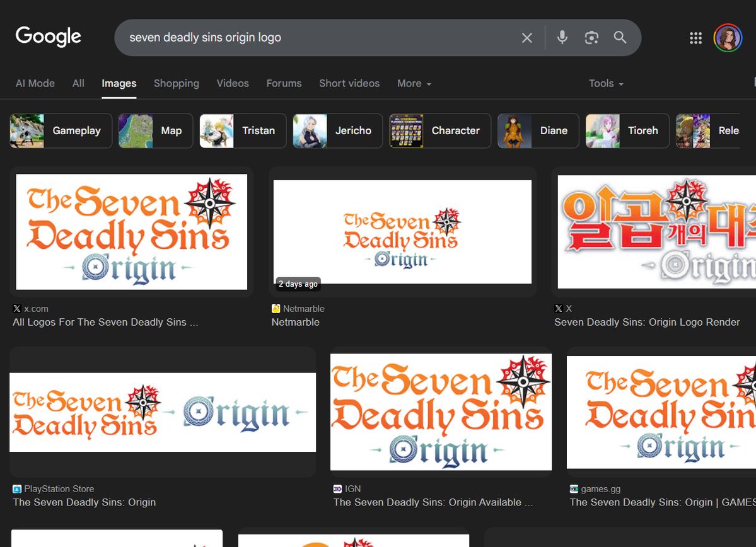Open the Netmarble logo thumbnail dated 2 days ago
756x547 pixels.
point(402,232)
